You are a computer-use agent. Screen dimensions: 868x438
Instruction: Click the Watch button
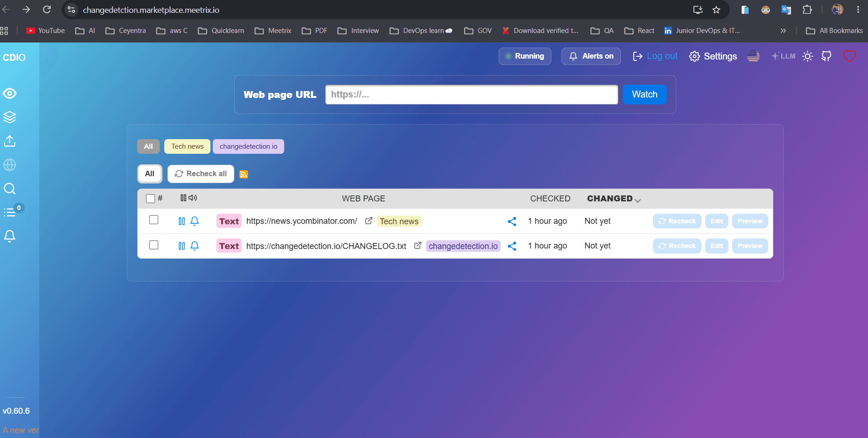click(645, 94)
